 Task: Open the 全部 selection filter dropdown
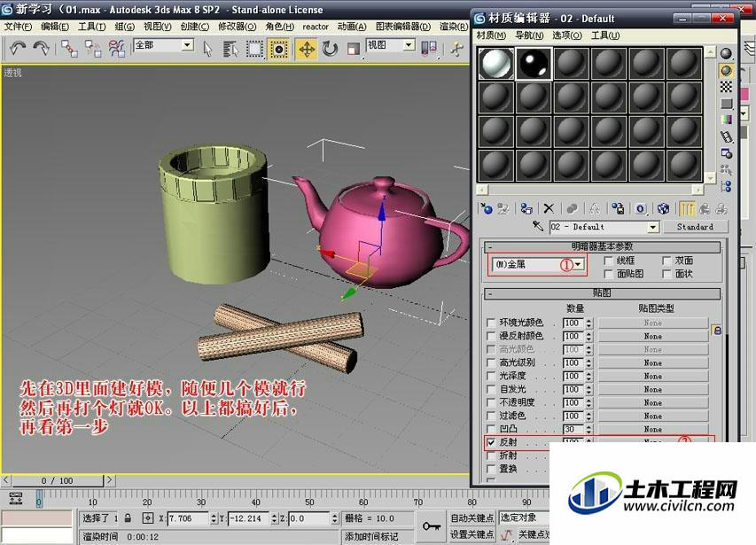pos(188,45)
